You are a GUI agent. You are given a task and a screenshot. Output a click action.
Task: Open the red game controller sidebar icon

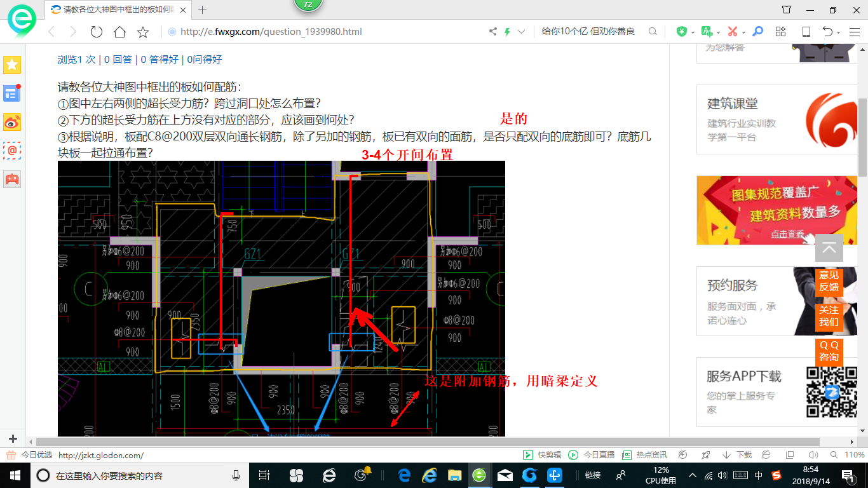(12, 179)
